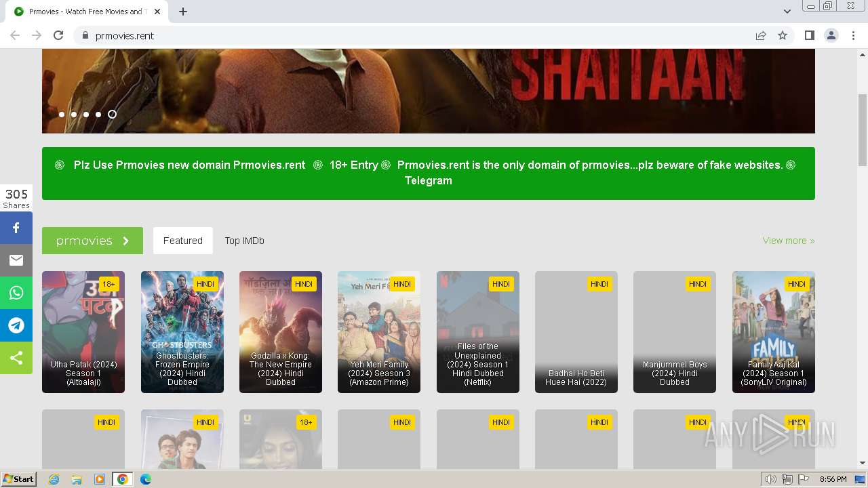Open Badhai Ho Beti Huee Hai card
The width and height of the screenshot is (868, 488).
tap(576, 332)
